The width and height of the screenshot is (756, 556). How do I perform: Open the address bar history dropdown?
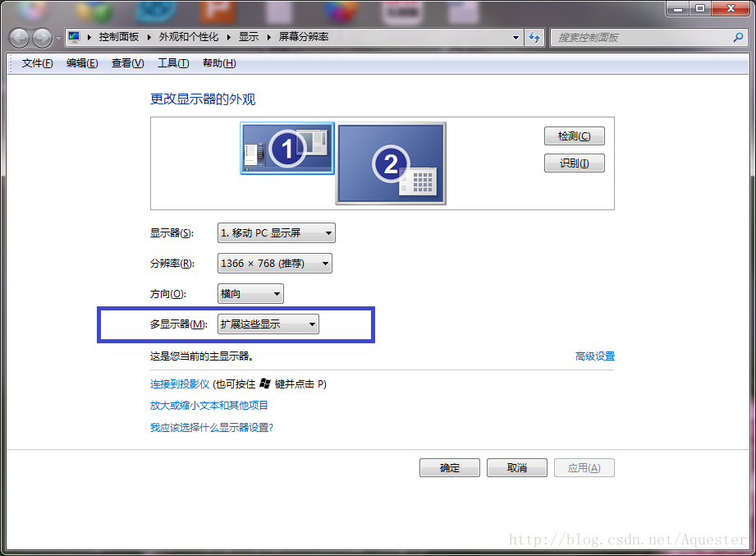point(515,37)
